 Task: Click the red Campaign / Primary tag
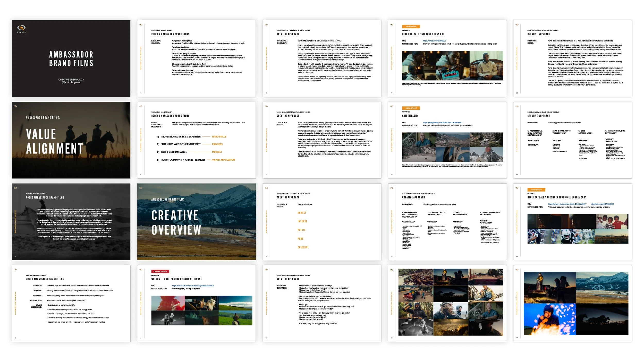(160, 271)
